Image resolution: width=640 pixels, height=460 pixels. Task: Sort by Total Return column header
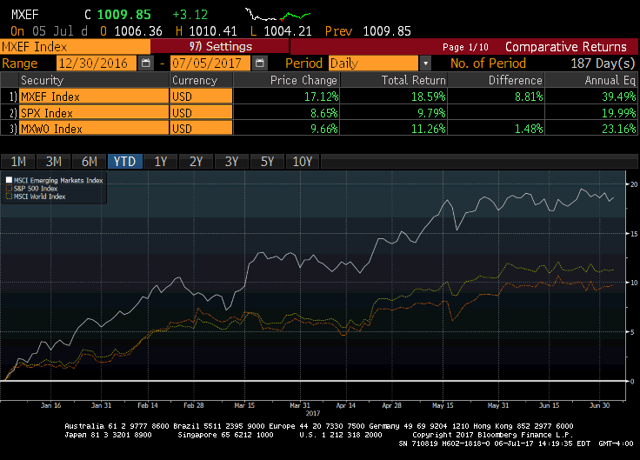coord(394,80)
